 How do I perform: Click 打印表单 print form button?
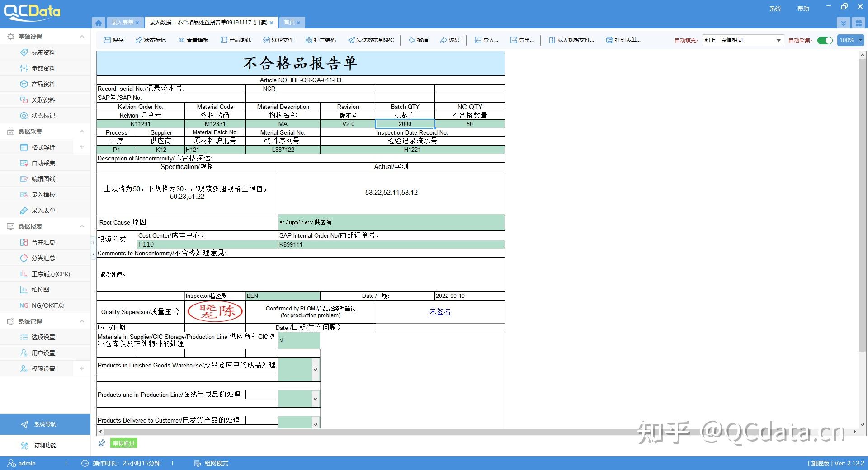click(x=623, y=40)
